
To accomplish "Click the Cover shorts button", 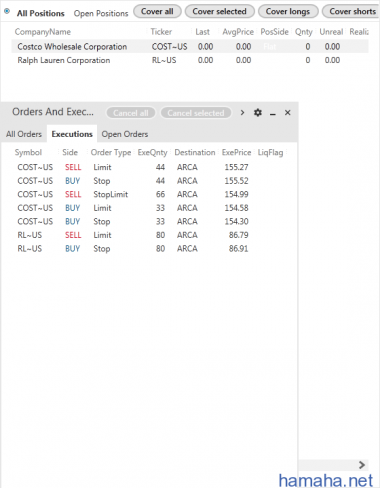I will (351, 11).
